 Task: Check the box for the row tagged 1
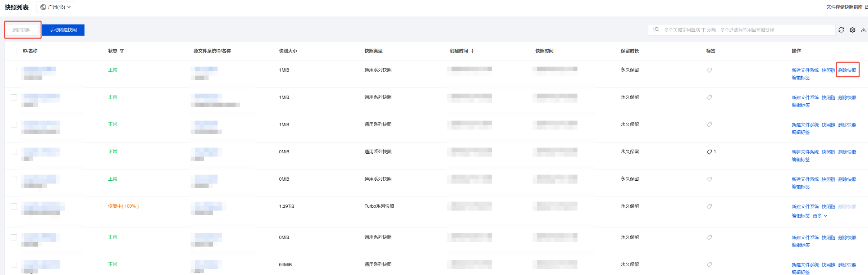point(14,152)
